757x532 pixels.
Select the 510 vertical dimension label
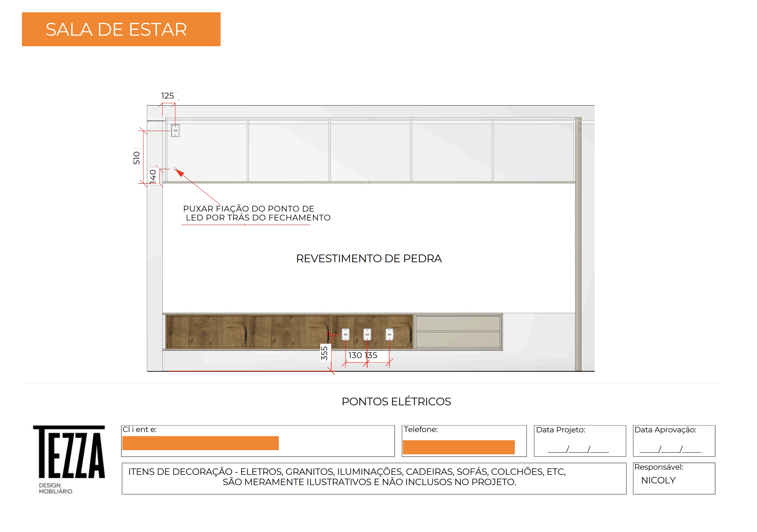137,158
